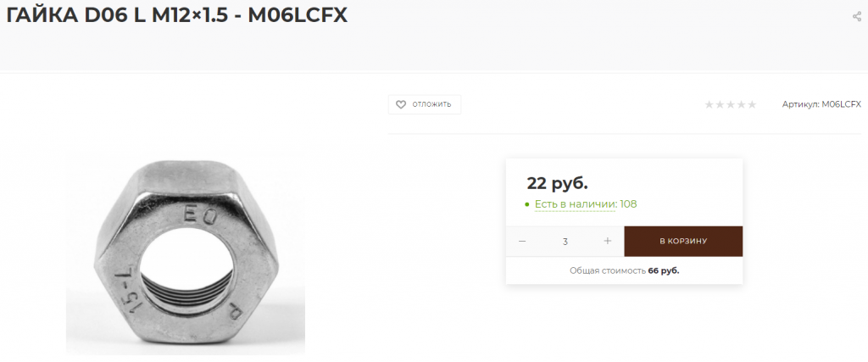The width and height of the screenshot is (868, 362).
Task: Click the Общая стоимость 66 руб. total
Action: (625, 270)
